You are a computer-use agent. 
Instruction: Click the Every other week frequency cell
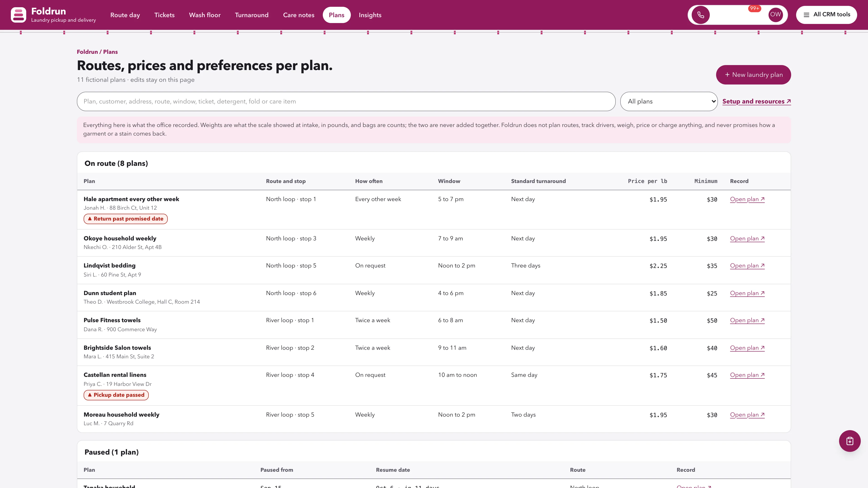[x=378, y=199]
